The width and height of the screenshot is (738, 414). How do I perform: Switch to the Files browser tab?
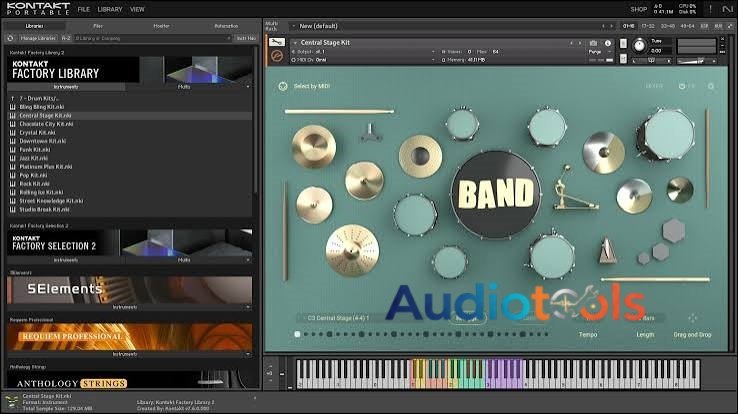coord(98,26)
